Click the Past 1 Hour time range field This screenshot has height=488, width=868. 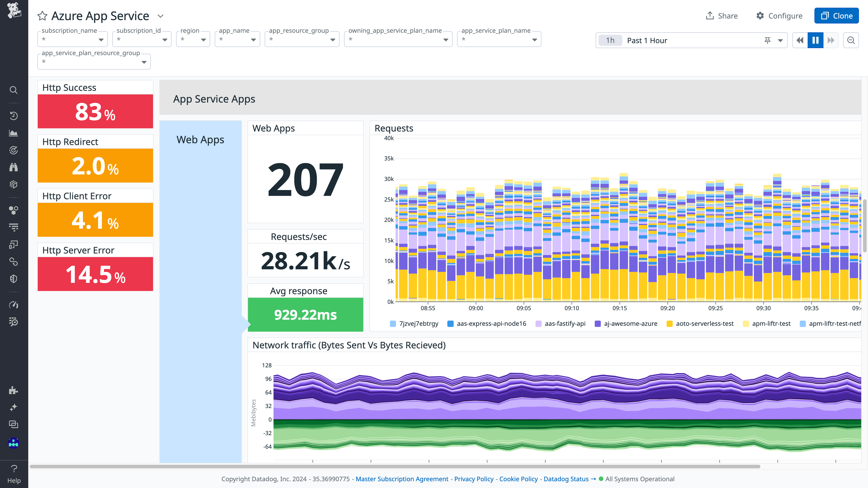[647, 40]
